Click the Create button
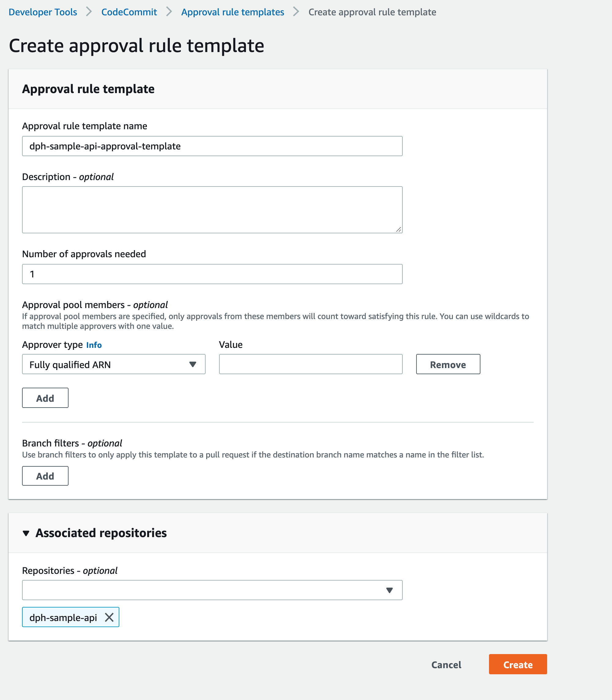The width and height of the screenshot is (612, 700). point(517,664)
